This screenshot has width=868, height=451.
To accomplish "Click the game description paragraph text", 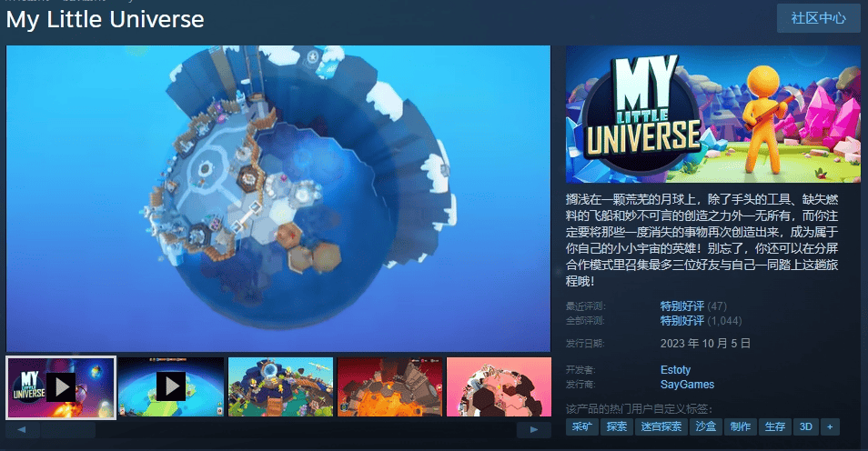I will [x=701, y=240].
